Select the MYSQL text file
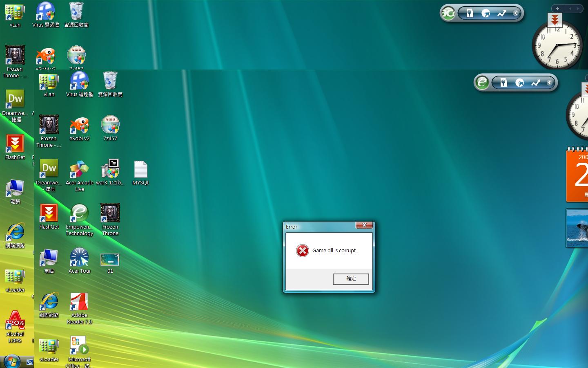 (140, 170)
